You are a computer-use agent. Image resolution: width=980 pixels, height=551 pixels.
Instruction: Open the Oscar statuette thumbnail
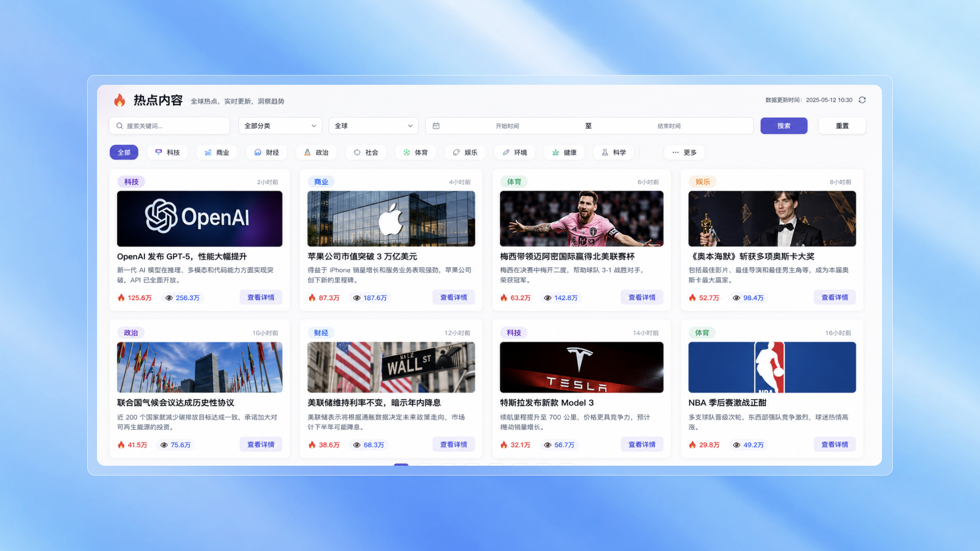tap(772, 219)
